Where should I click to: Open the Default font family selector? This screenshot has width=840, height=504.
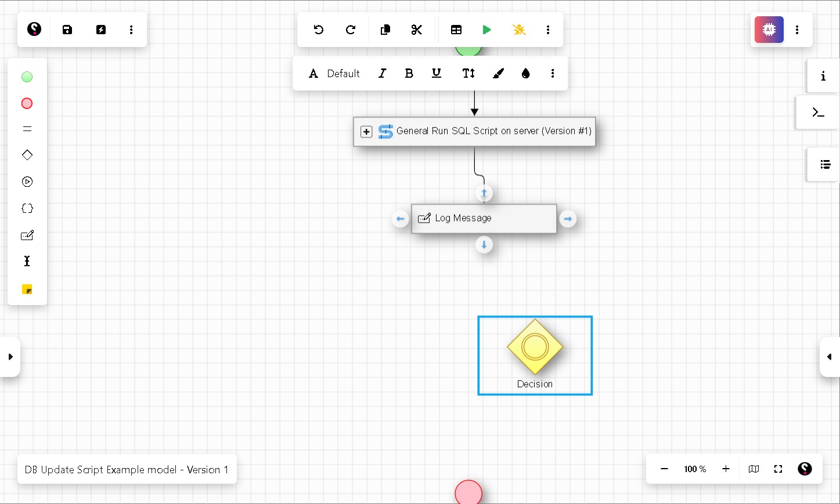(x=334, y=74)
